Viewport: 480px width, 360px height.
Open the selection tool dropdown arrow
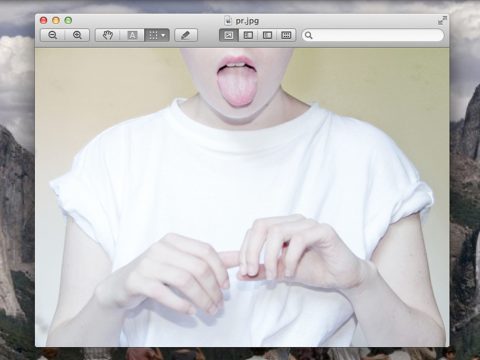(164, 35)
